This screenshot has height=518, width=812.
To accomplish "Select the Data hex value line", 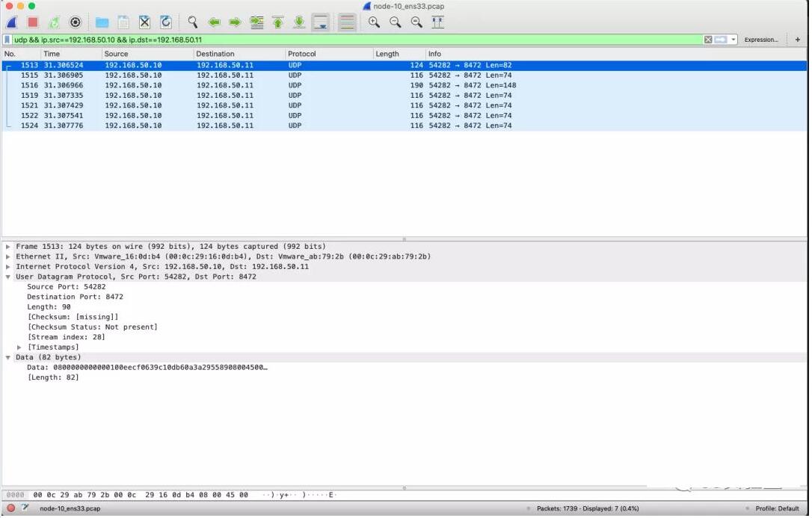I will (x=147, y=368).
